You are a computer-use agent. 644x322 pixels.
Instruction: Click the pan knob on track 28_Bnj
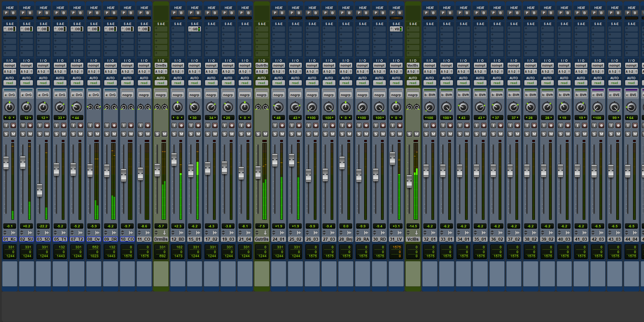tap(346, 107)
